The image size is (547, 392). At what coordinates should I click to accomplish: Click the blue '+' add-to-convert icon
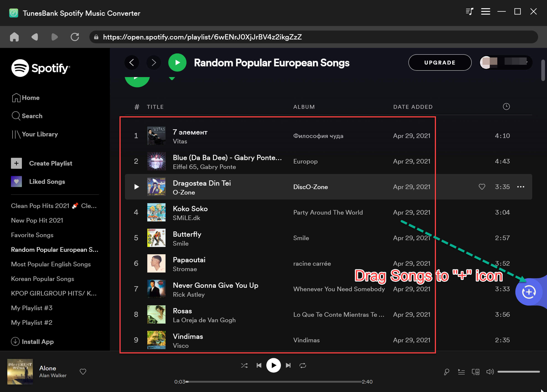(x=529, y=292)
